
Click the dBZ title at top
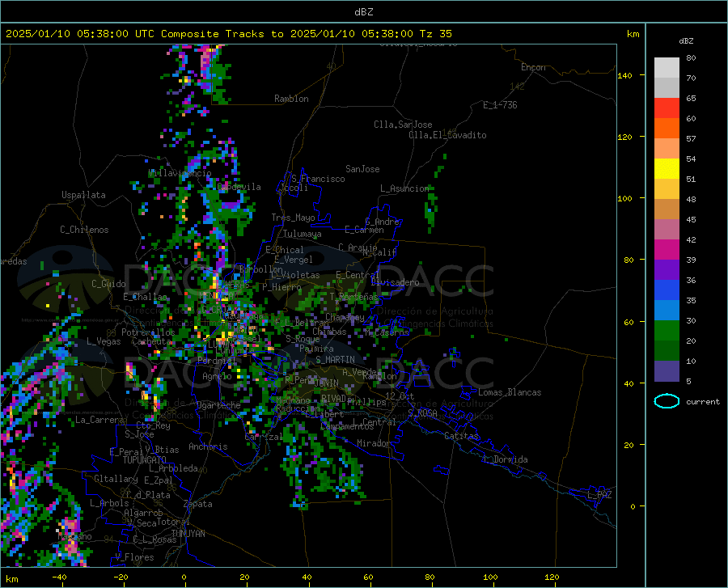363,12
